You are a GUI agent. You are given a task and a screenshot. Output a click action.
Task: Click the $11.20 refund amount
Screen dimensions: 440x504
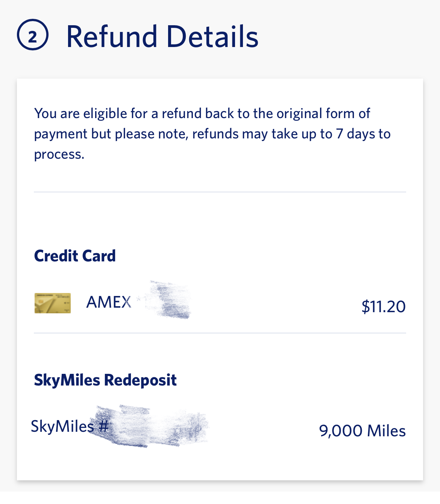click(x=383, y=307)
